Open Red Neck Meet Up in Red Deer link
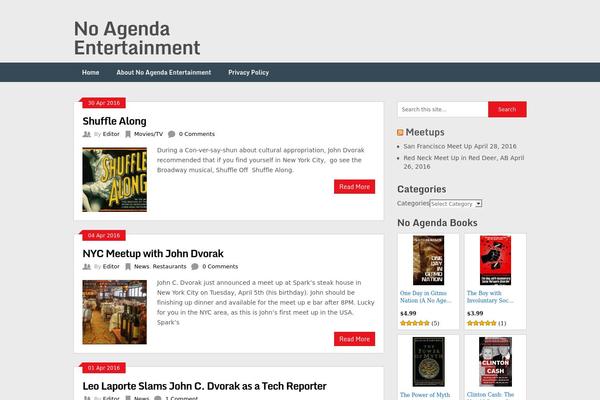Image resolution: width=600 pixels, height=400 pixels. tap(464, 162)
